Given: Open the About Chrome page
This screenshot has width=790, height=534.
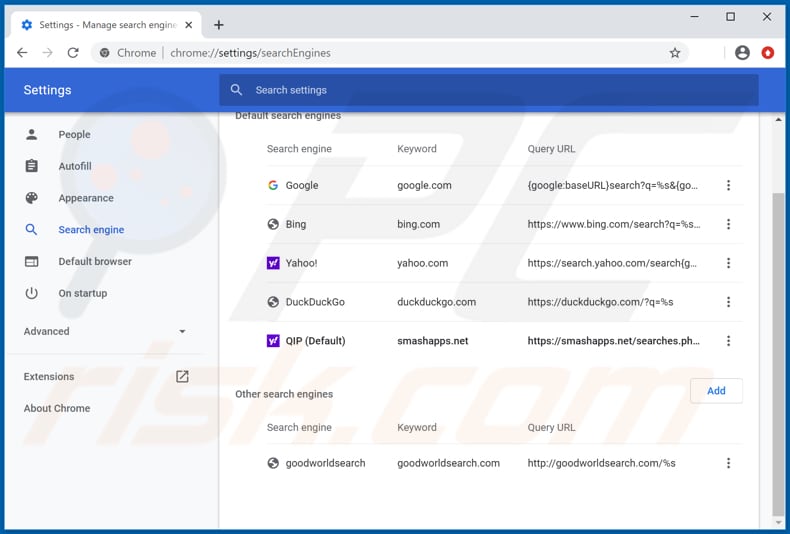Looking at the screenshot, I should [57, 409].
